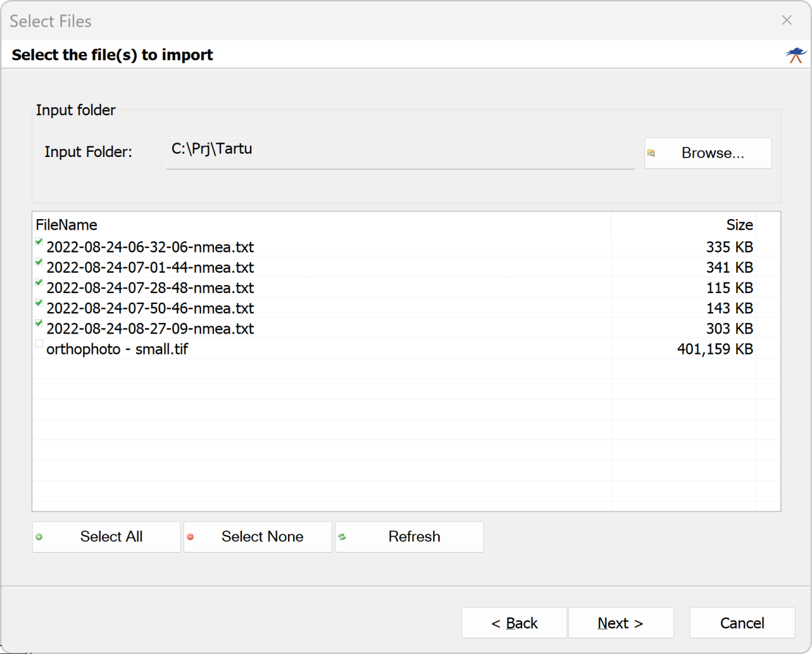Click the application logo icon in header

pos(796,55)
